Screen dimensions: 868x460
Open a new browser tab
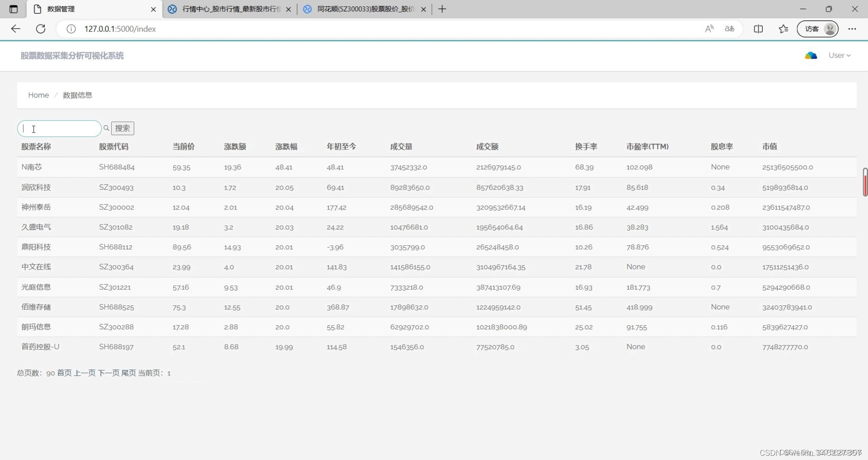click(x=442, y=9)
